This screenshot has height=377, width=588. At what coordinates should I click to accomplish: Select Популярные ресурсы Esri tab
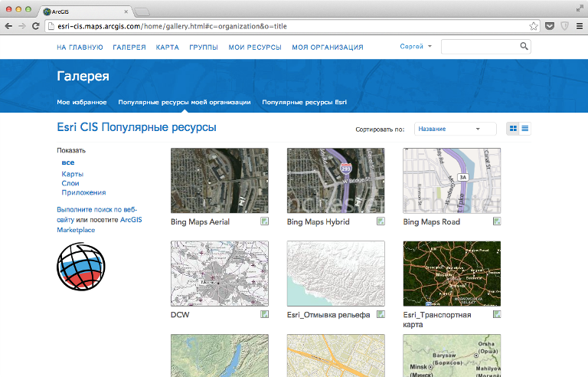(305, 102)
